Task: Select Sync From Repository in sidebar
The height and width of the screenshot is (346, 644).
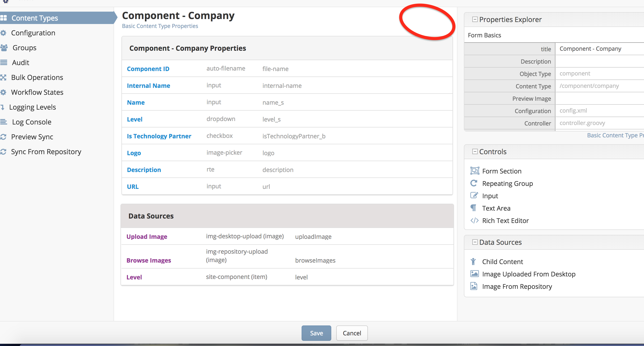Action: tap(46, 152)
